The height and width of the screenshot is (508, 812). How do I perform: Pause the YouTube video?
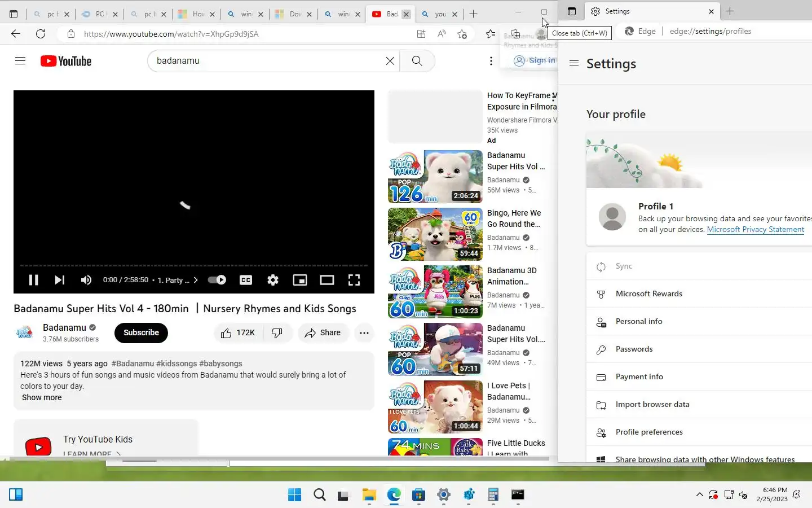point(34,280)
